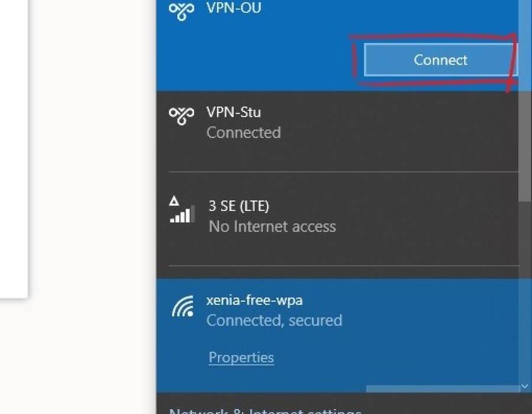532x414 pixels.
Task: Connect to the VPN-OU network
Action: pos(440,60)
